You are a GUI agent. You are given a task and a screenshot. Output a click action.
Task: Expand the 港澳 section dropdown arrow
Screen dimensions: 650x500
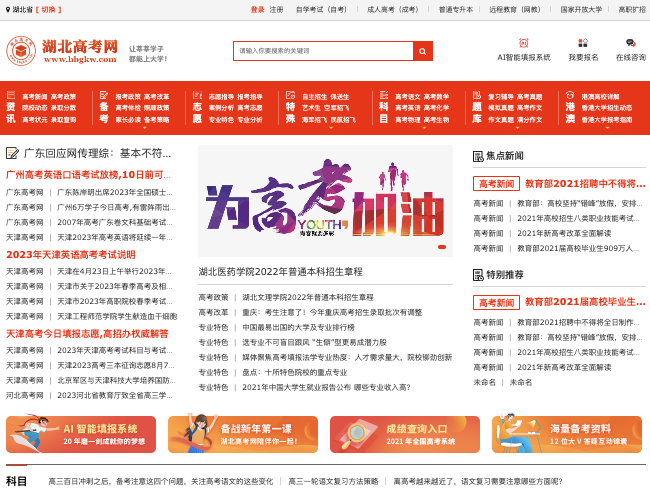coord(608,128)
